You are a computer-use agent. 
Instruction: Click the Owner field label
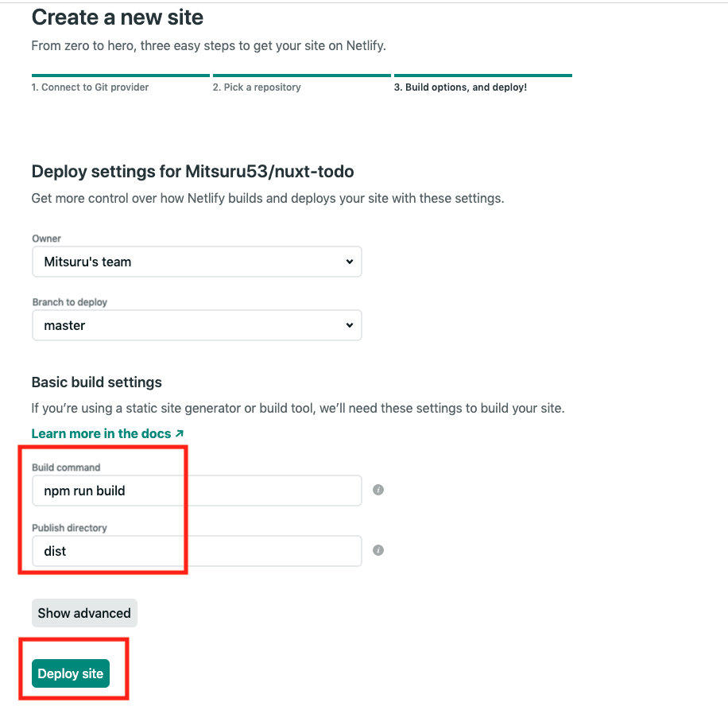[x=46, y=239]
